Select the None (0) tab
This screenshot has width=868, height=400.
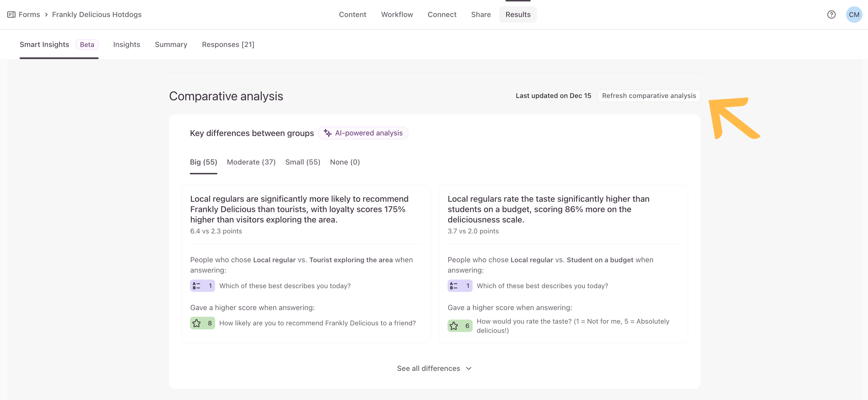pyautogui.click(x=345, y=162)
